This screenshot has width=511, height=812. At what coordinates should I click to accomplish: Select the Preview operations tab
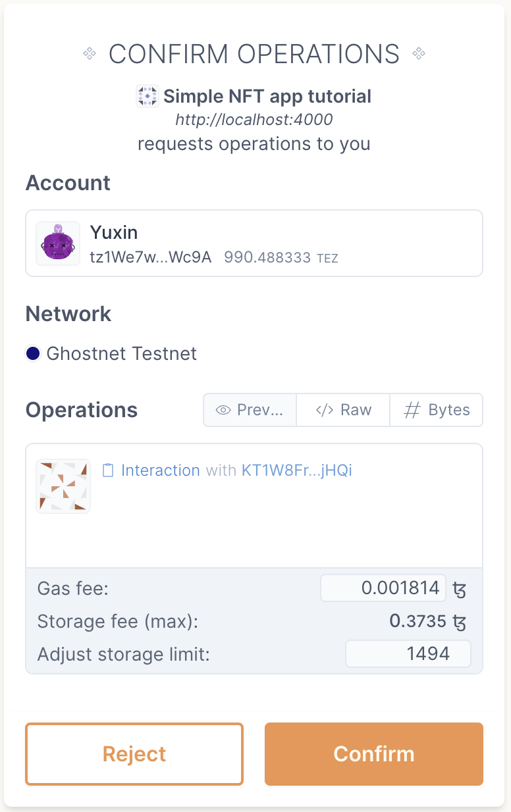click(x=250, y=410)
